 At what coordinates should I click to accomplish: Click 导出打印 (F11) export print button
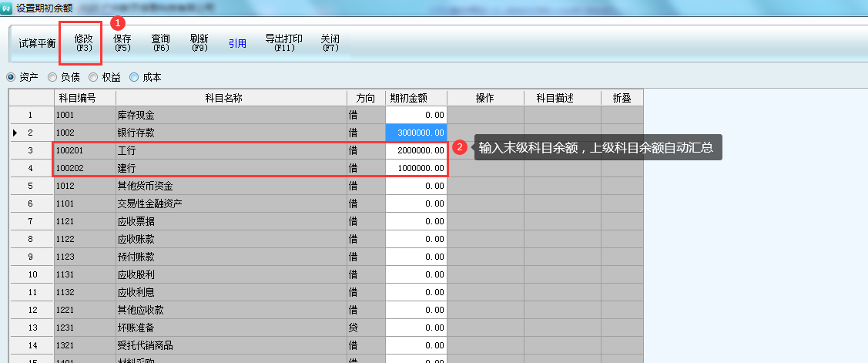point(283,42)
